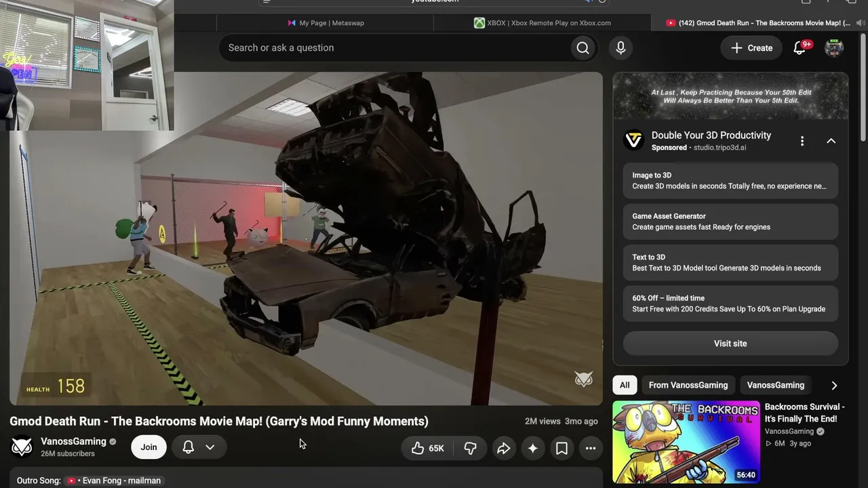Start voice search with microphone icon
Image resolution: width=868 pixels, height=488 pixels.
pyautogui.click(x=620, y=48)
